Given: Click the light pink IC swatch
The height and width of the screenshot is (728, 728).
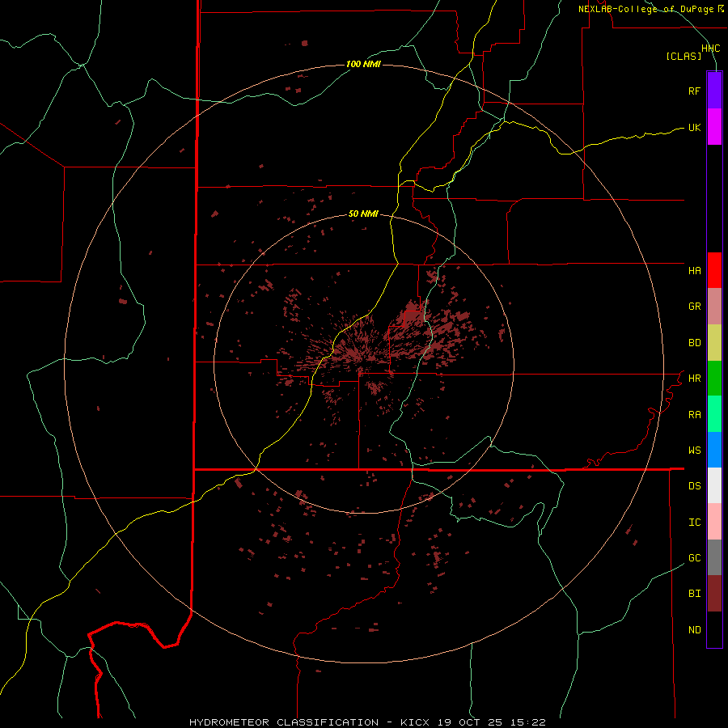Looking at the screenshot, I should (714, 522).
